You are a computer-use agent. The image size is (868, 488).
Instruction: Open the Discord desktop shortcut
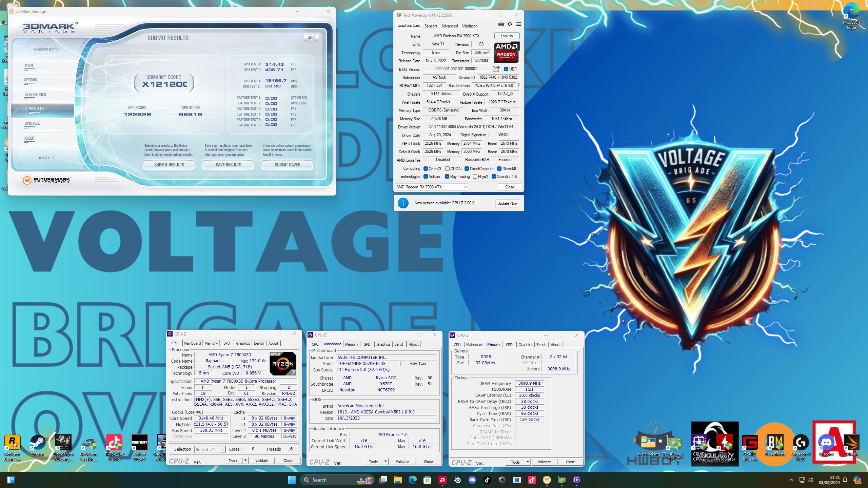pos(826,445)
